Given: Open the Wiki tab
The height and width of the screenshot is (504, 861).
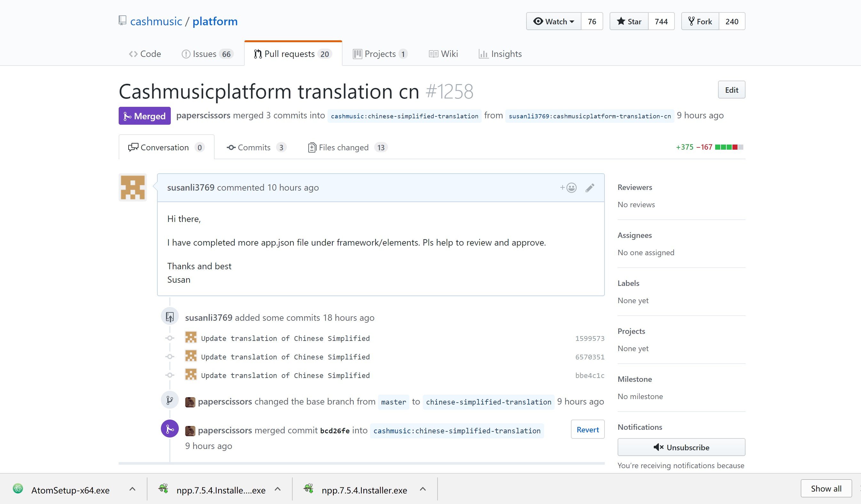Looking at the screenshot, I should click(x=443, y=54).
